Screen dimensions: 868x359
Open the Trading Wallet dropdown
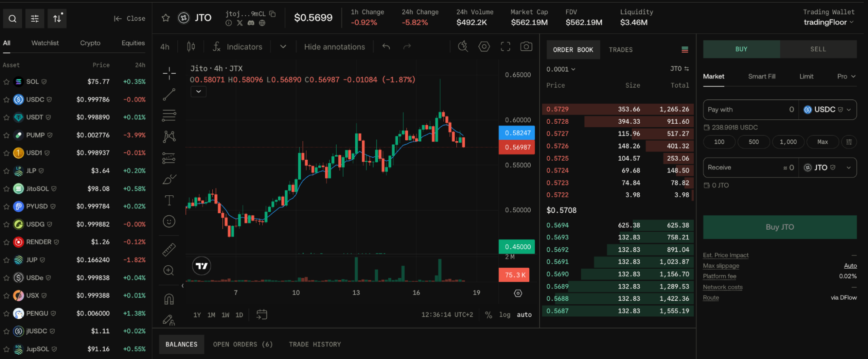[x=828, y=22]
